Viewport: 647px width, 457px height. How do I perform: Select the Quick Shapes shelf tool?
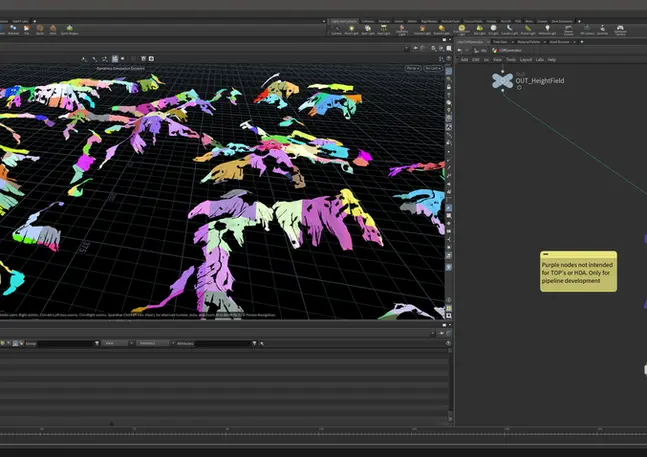(x=70, y=29)
